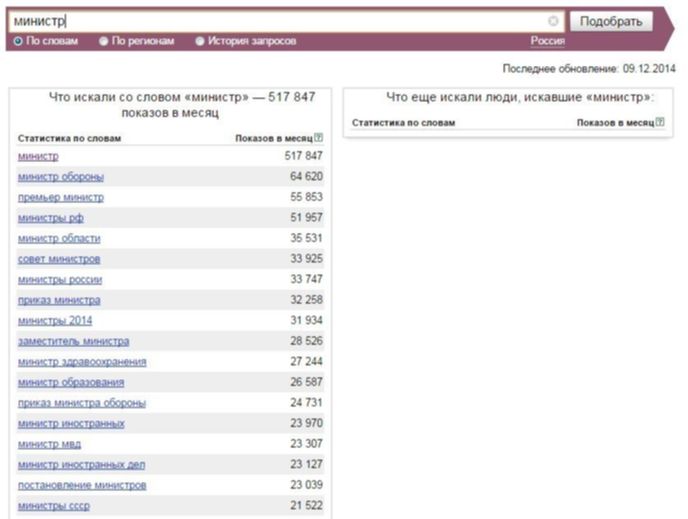
Task: Click the value '33 925'
Action: coord(306,259)
